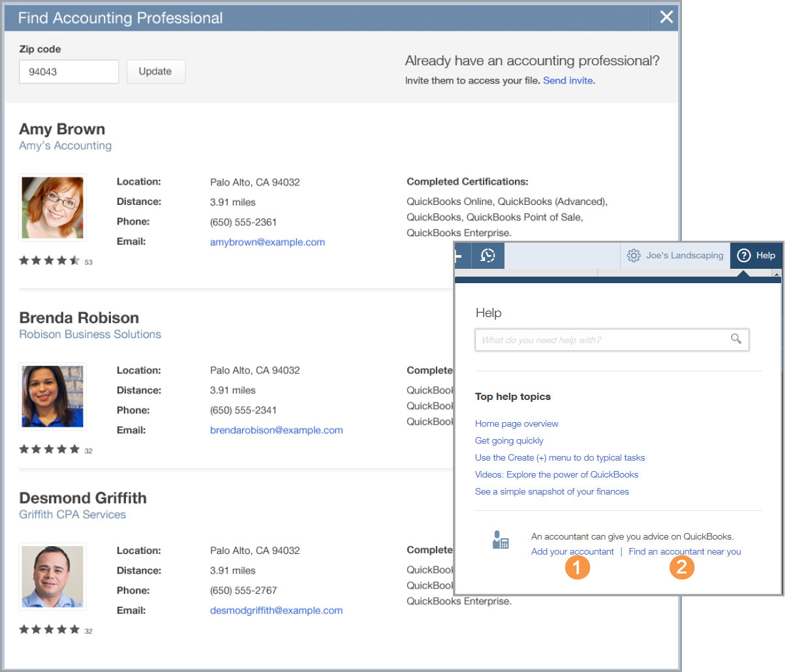This screenshot has width=791, height=672.
Task: Click phone number (650) 555-2767
Action: (243, 590)
